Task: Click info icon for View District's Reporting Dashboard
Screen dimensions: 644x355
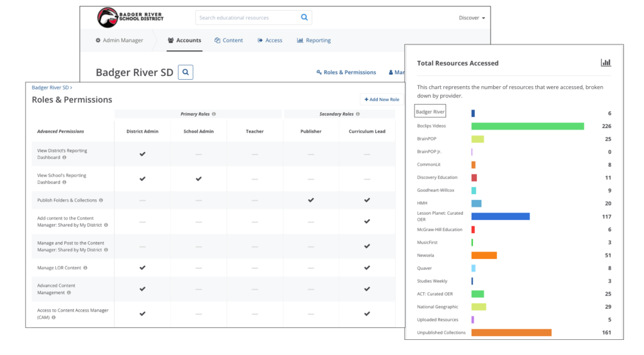Action: pyautogui.click(x=65, y=158)
